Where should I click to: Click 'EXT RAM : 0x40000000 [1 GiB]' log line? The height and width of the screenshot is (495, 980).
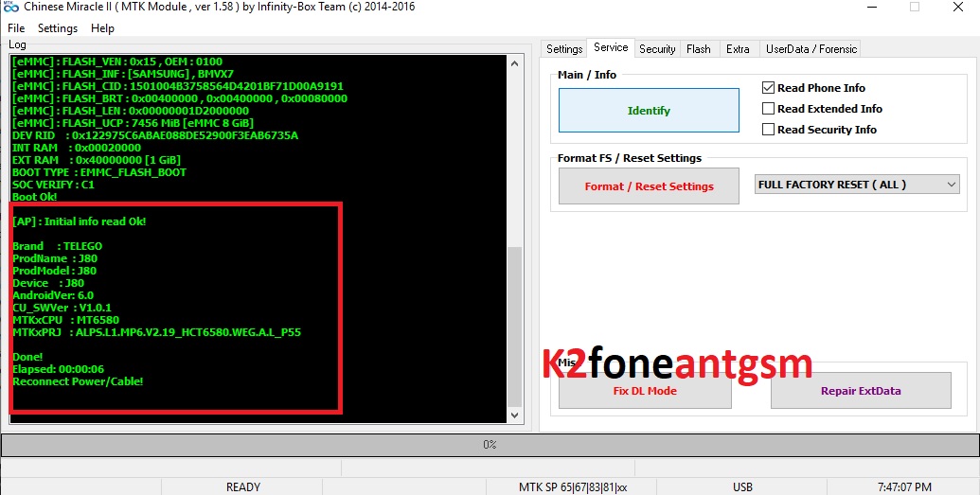97,160
